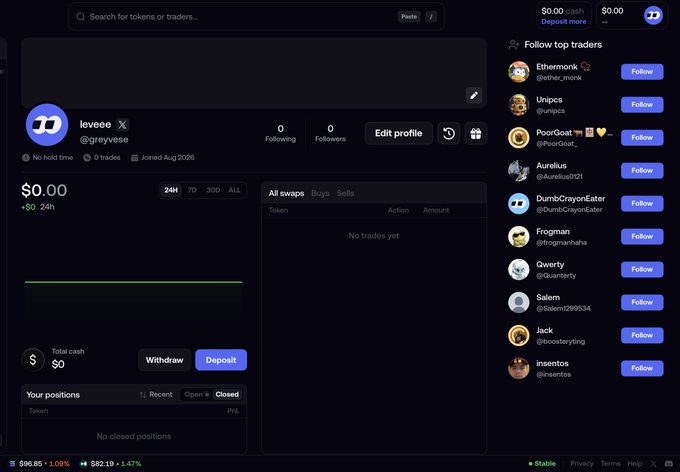Click the Deposit button
The width and height of the screenshot is (680, 472).
221,360
